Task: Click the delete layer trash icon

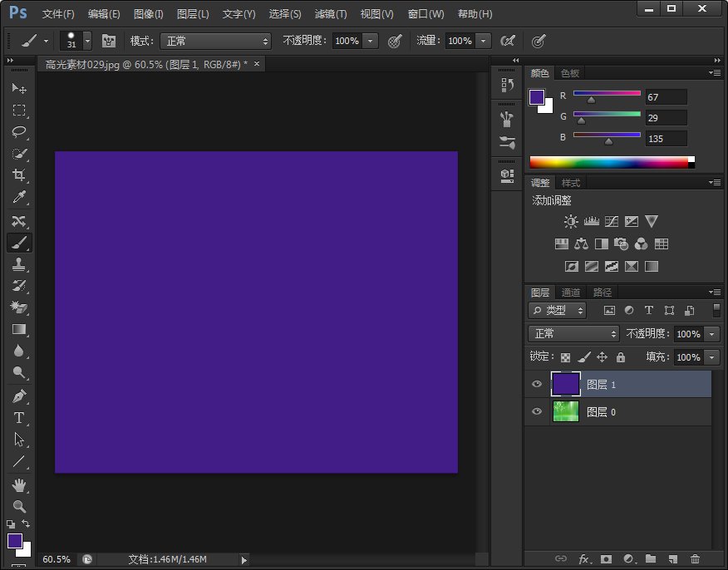Action: [x=695, y=559]
